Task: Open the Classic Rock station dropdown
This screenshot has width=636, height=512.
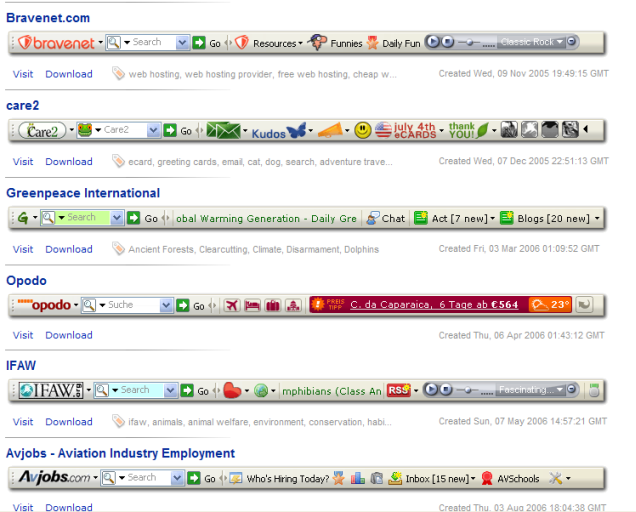Action: coord(532,41)
